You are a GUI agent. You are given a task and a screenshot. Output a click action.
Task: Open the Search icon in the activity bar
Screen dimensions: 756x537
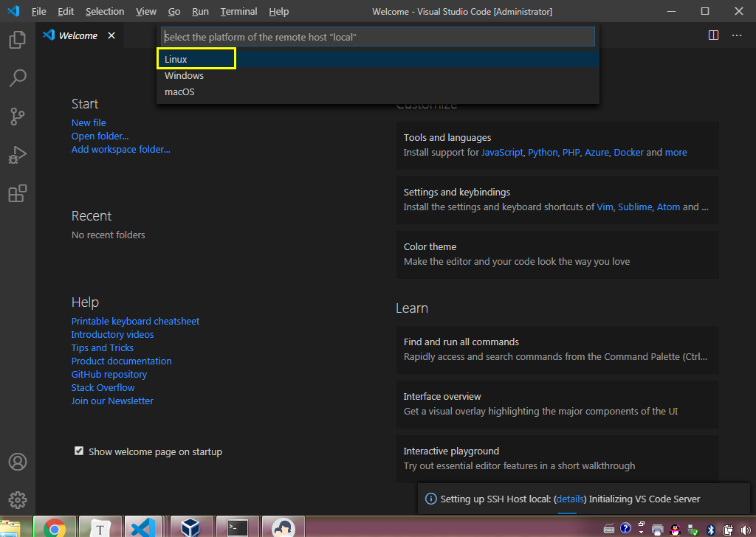coord(17,78)
